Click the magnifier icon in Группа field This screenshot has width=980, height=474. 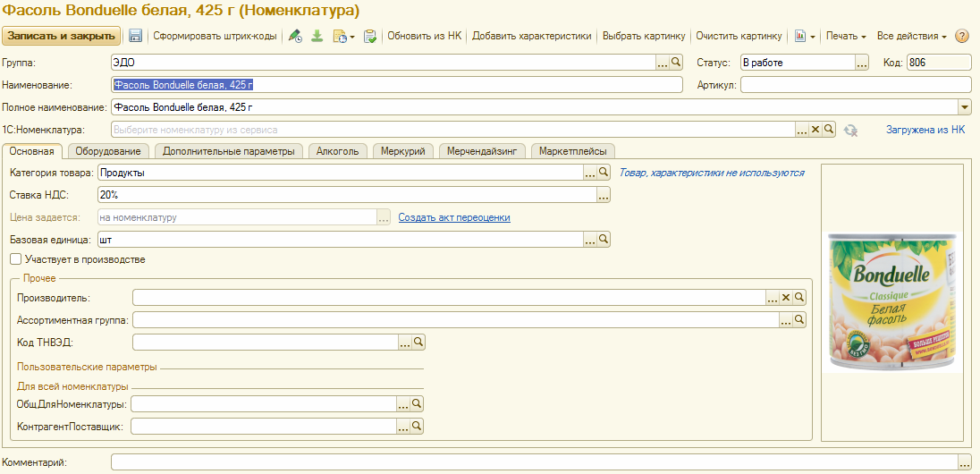click(x=676, y=63)
